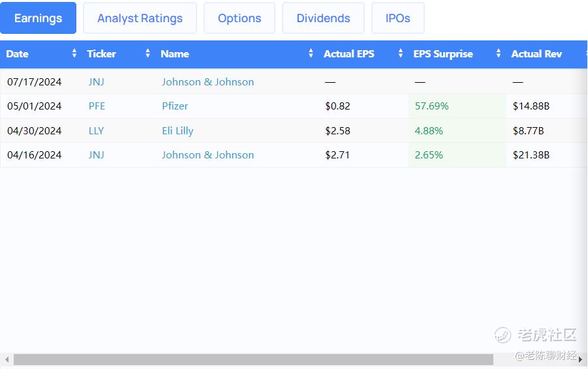Viewport: 588px width, 369px height.
Task: Open the Options tab
Action: click(240, 18)
